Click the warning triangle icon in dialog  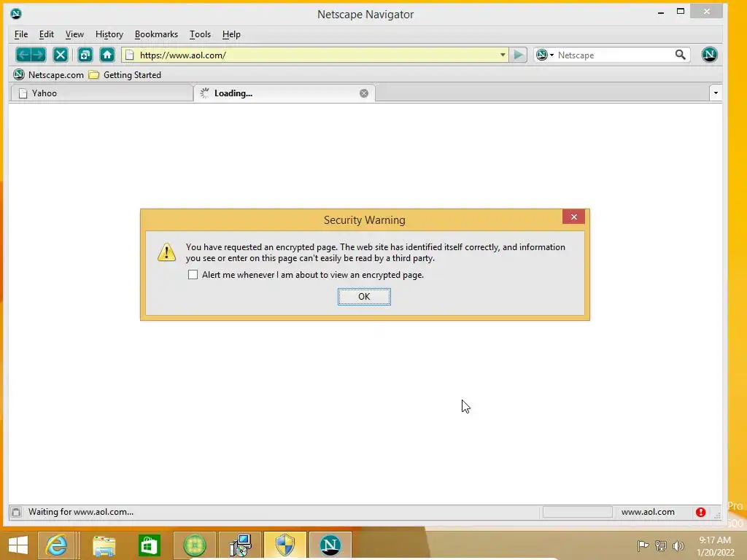(x=167, y=252)
